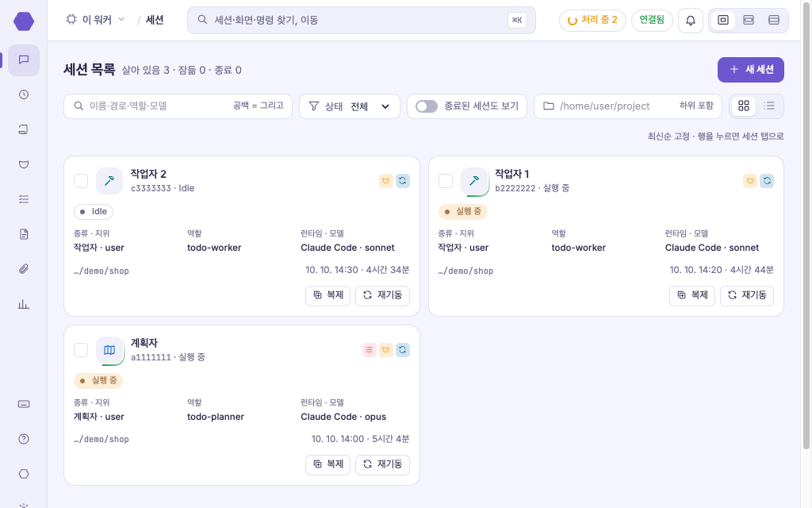Click the blue sync badge on 작업자 2
The image size is (812, 508).
tap(403, 181)
